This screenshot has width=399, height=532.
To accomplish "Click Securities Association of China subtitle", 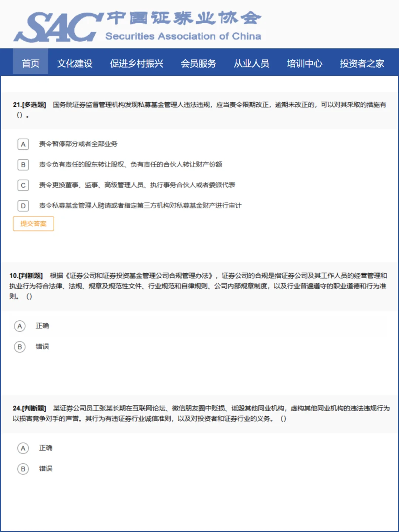I will 183,36.
